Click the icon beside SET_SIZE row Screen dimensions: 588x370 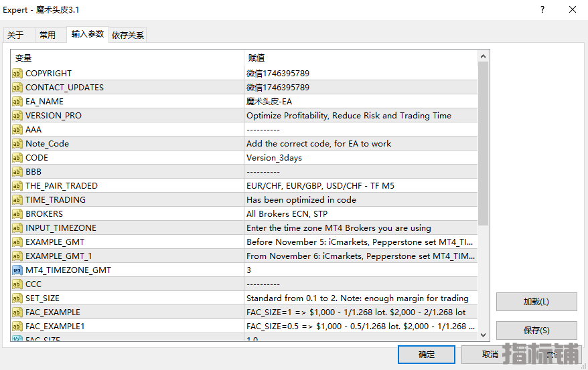pos(17,298)
